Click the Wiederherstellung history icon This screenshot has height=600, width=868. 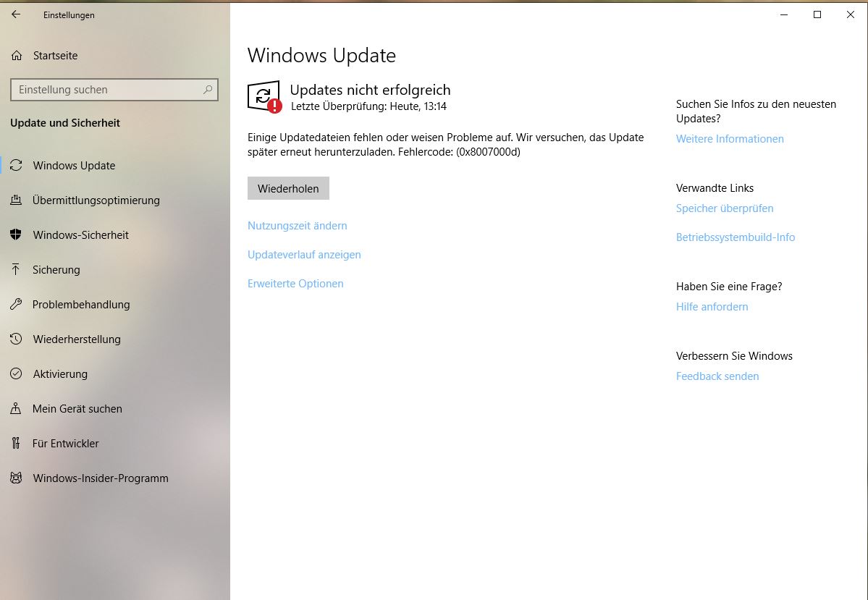16,339
